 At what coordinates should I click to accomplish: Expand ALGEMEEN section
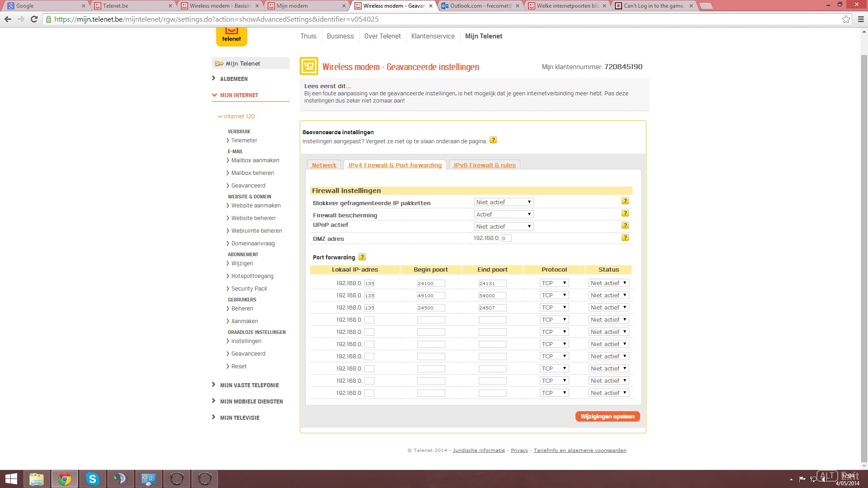coord(230,79)
